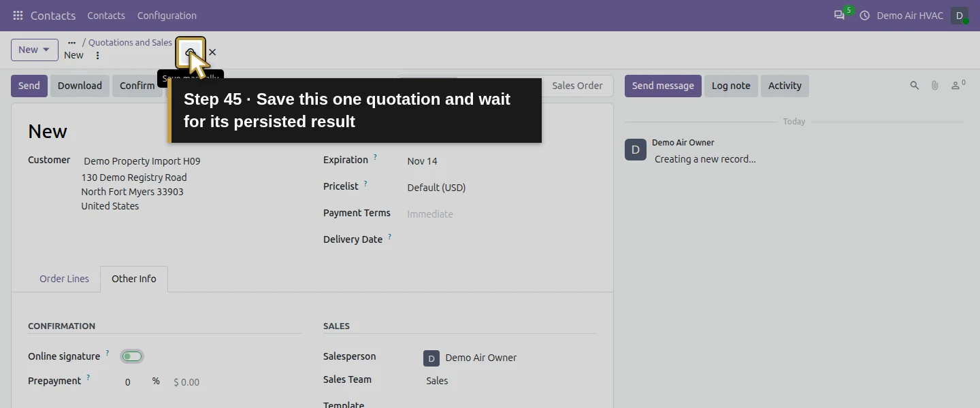Open the Pricelist Default (USD) dropdown
This screenshot has height=408, width=980.
pyautogui.click(x=502, y=188)
